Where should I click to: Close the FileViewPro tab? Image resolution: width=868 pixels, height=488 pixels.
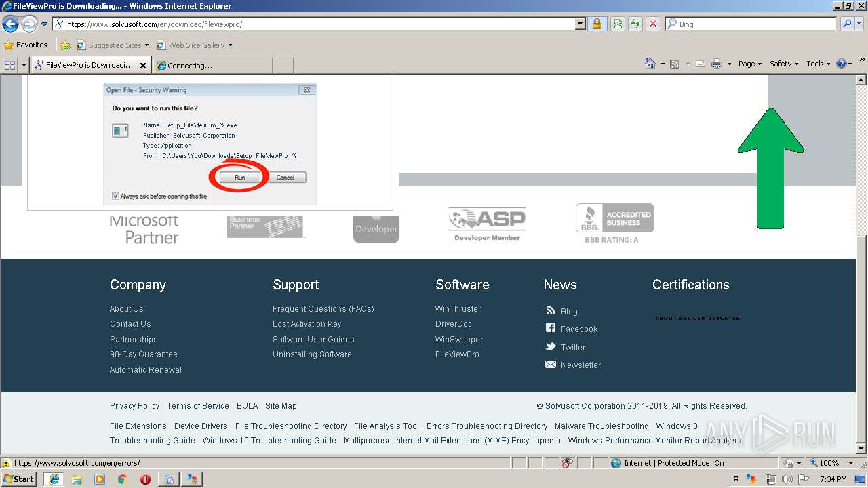(143, 66)
